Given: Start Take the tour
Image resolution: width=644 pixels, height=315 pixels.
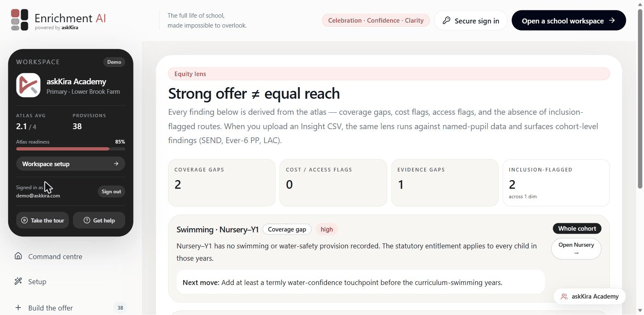Looking at the screenshot, I should coord(42,220).
